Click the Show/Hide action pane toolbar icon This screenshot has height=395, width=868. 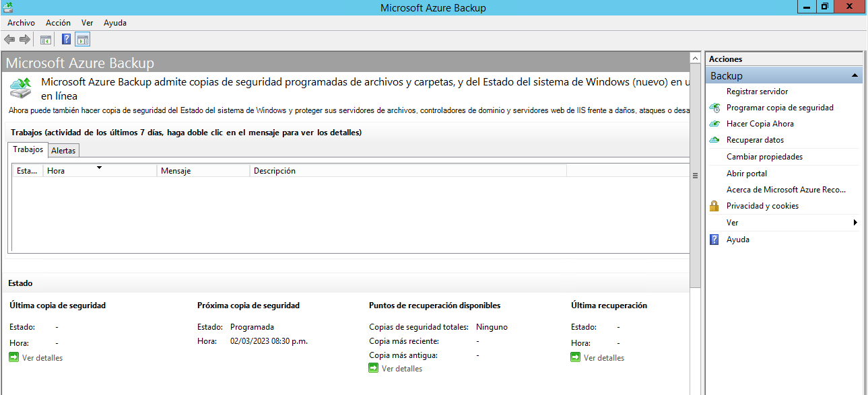pos(82,39)
